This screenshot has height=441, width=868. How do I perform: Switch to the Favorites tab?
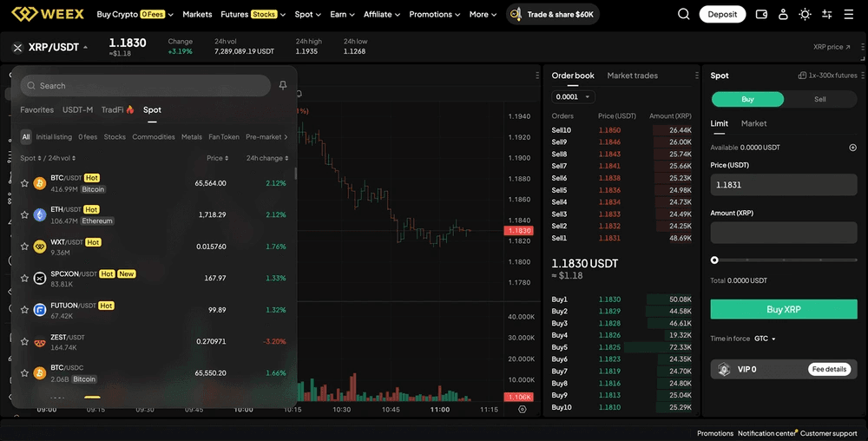pos(37,109)
